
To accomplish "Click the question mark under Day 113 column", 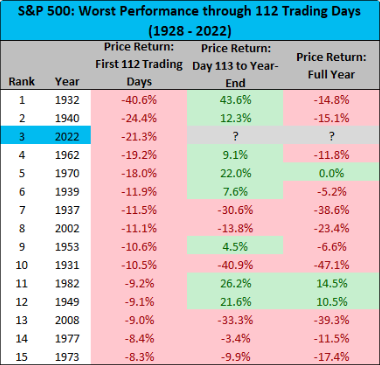I will point(235,136).
